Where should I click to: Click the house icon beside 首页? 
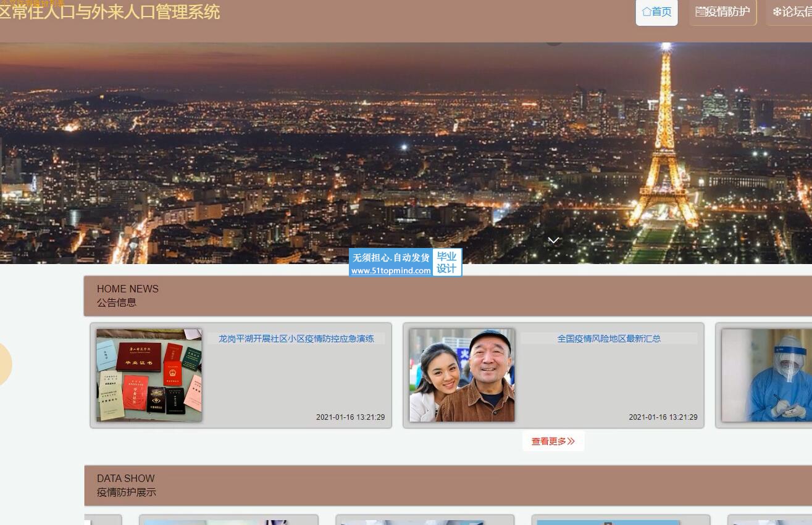(647, 12)
